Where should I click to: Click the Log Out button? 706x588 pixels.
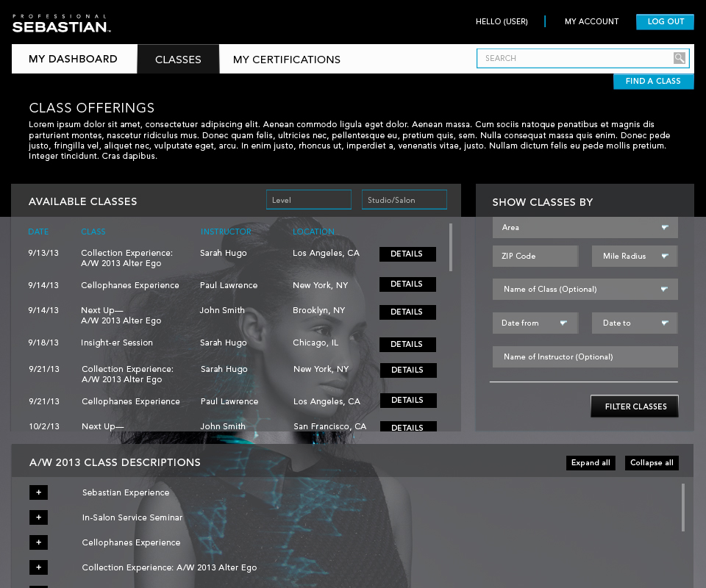point(665,21)
